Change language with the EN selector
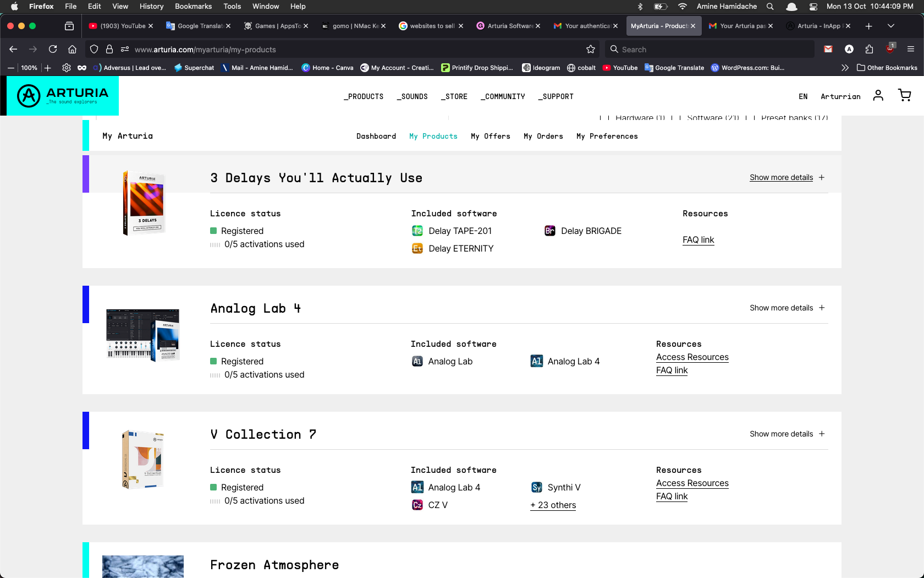Image resolution: width=924 pixels, height=578 pixels. (803, 97)
